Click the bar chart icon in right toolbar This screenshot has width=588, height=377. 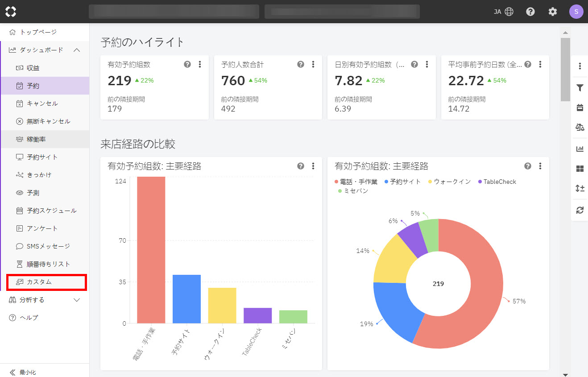coord(580,149)
